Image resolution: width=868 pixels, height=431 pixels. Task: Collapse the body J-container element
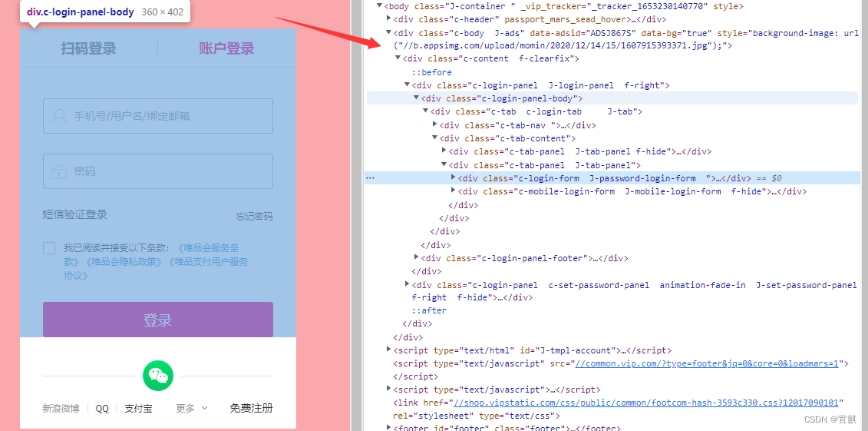tap(379, 6)
